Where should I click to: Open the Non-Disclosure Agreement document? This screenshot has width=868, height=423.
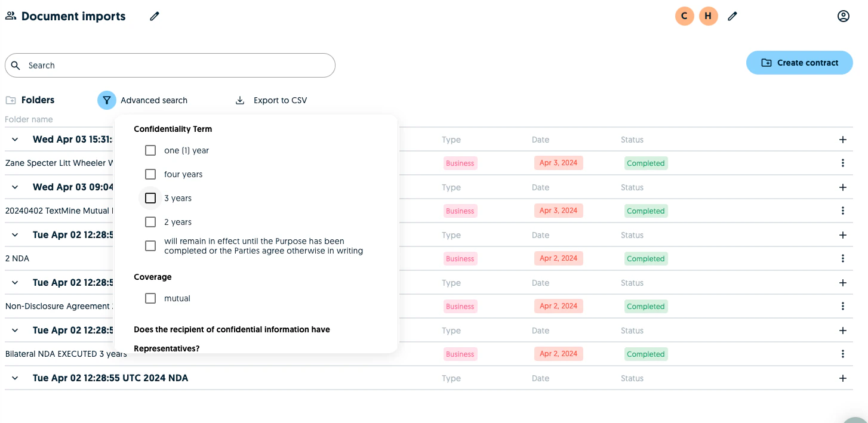pyautogui.click(x=58, y=306)
